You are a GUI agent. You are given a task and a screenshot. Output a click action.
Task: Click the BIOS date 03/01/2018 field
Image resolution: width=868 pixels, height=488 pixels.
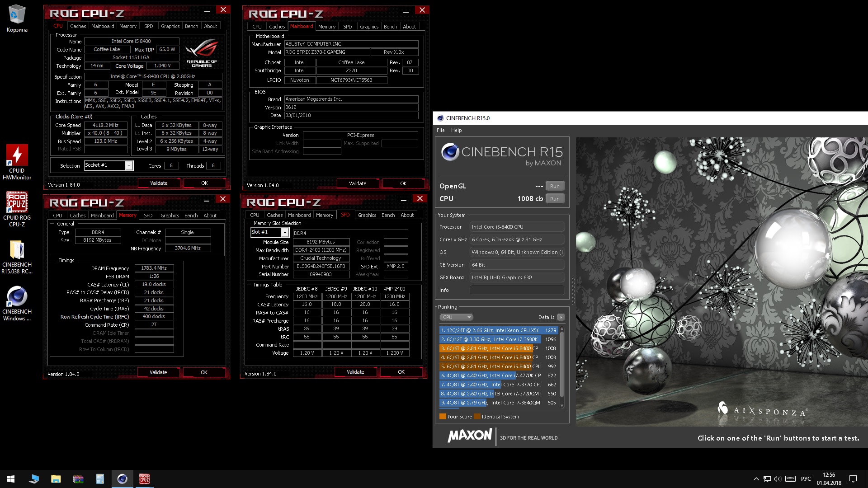(x=351, y=115)
